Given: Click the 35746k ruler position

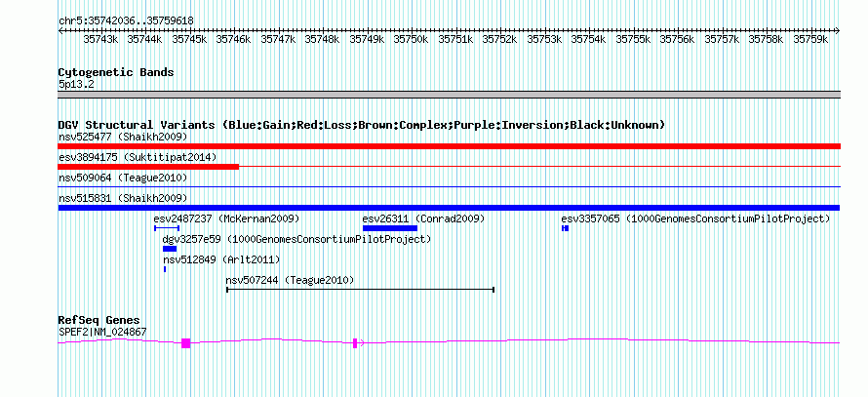Looking at the screenshot, I should (234, 39).
